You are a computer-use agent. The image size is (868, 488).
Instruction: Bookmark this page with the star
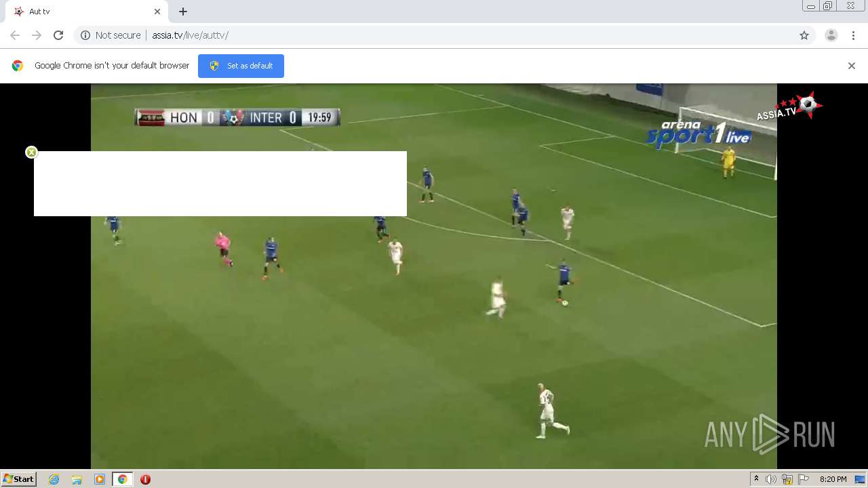coord(804,35)
